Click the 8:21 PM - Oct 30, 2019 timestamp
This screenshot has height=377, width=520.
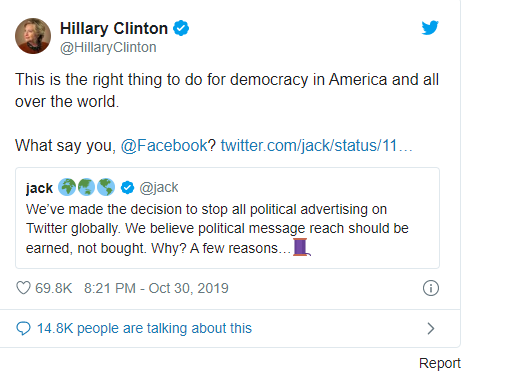156,288
